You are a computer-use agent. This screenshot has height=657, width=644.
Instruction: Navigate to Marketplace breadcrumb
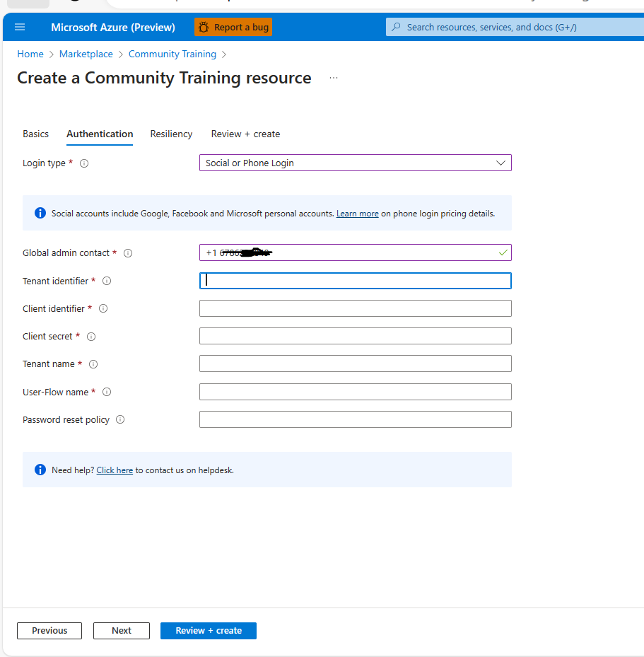coord(86,54)
